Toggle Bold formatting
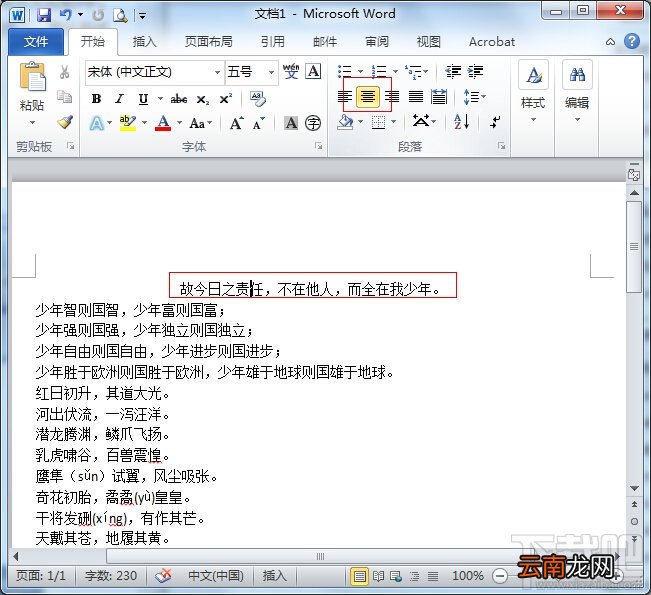651x595 pixels. click(x=96, y=99)
